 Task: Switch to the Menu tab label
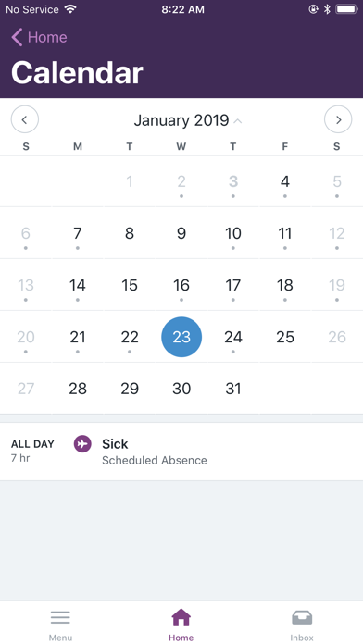[60, 638]
